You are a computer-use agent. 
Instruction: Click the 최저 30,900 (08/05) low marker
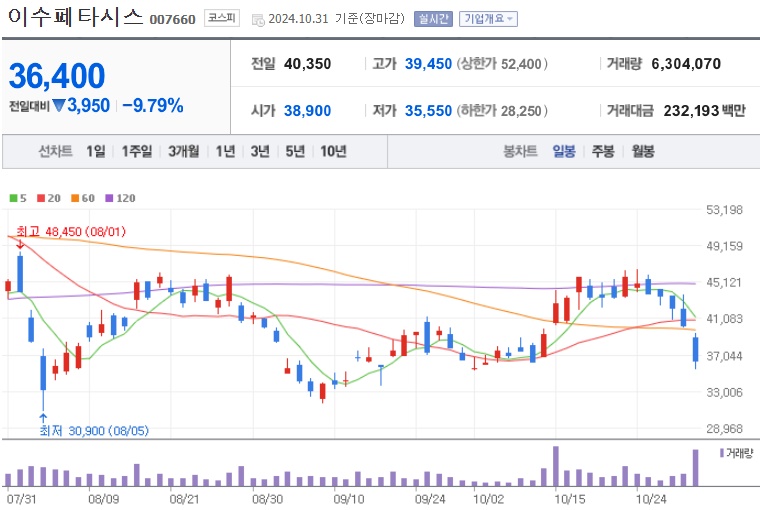point(94,430)
